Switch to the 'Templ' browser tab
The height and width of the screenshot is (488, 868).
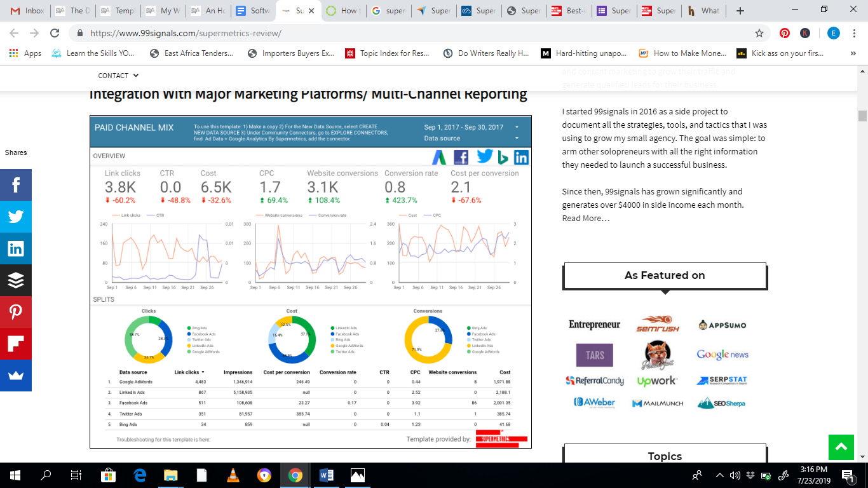click(x=116, y=11)
